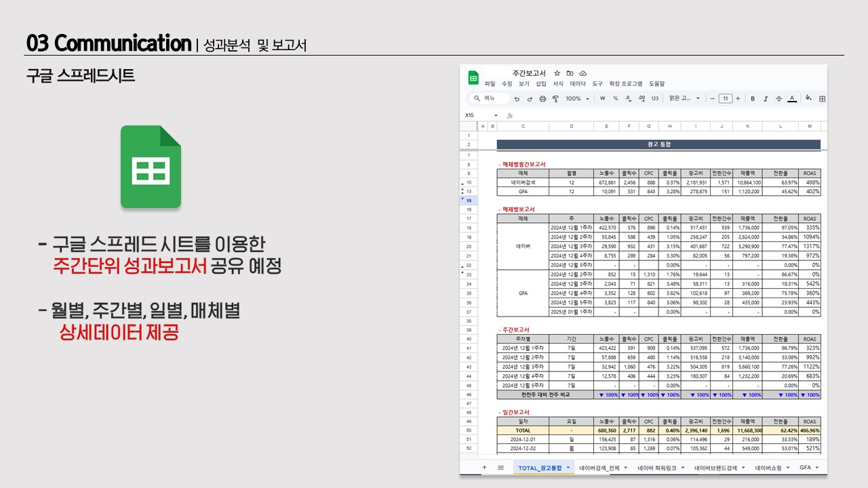Open the text color picker
Image resolution: width=868 pixels, height=488 pixels.
coord(791,99)
